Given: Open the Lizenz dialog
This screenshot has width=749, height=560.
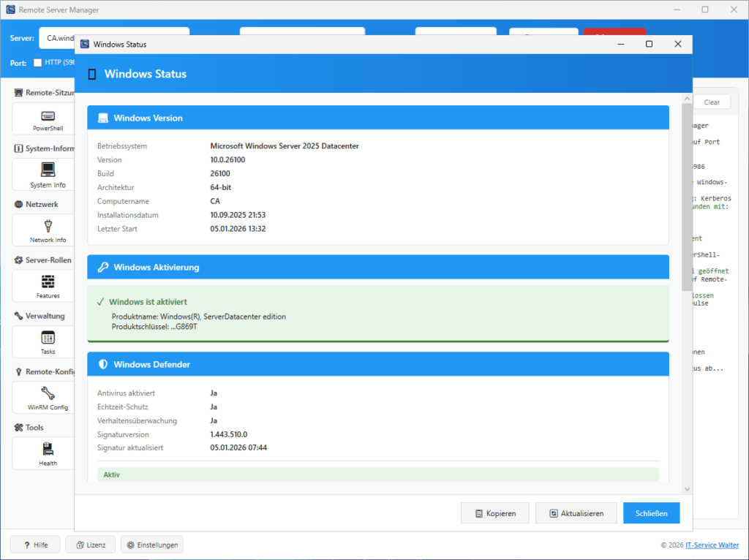Looking at the screenshot, I should 90,545.
